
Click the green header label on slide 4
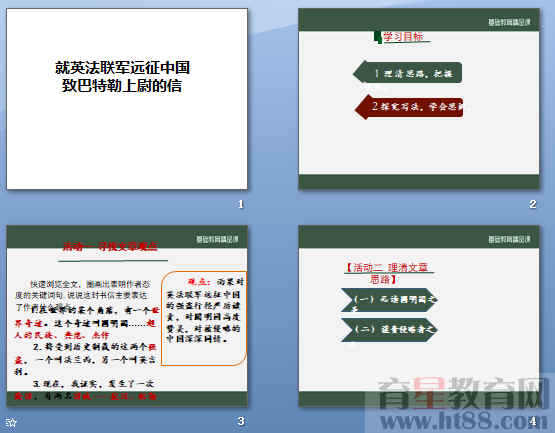pyautogui.click(x=509, y=239)
